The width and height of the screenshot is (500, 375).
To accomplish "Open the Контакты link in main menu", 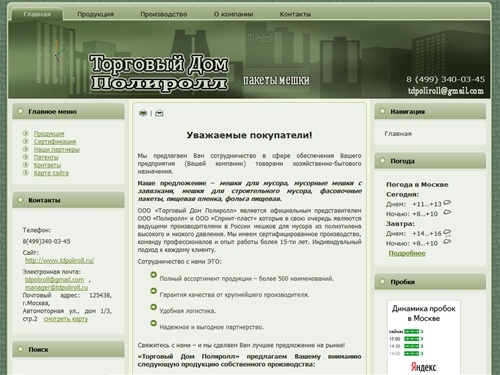I will point(47,165).
